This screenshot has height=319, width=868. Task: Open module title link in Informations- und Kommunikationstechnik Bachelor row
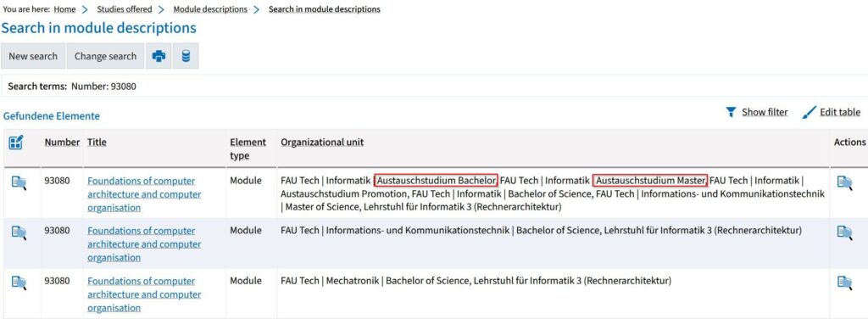pos(144,244)
